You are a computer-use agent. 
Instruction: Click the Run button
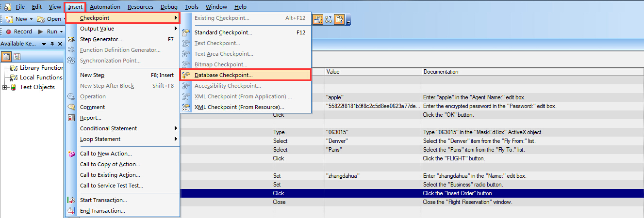(48, 31)
